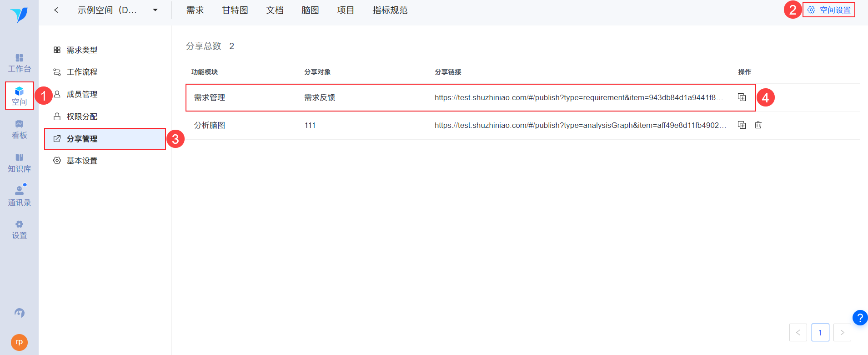Click the back arrow beside space name

point(56,10)
